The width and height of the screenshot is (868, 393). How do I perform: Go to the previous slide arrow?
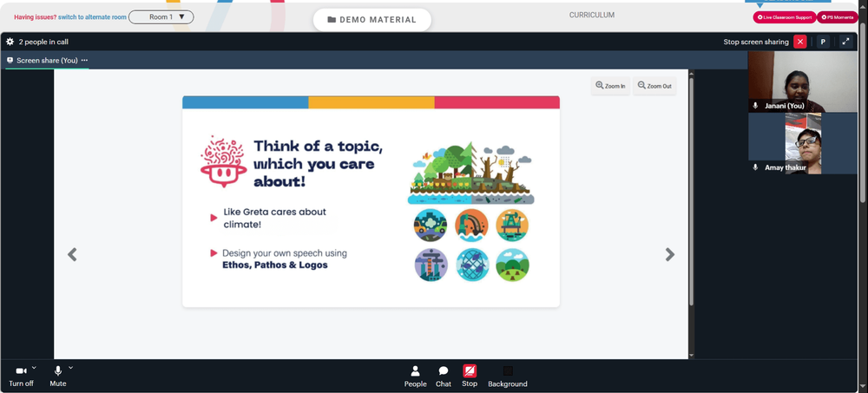click(72, 254)
